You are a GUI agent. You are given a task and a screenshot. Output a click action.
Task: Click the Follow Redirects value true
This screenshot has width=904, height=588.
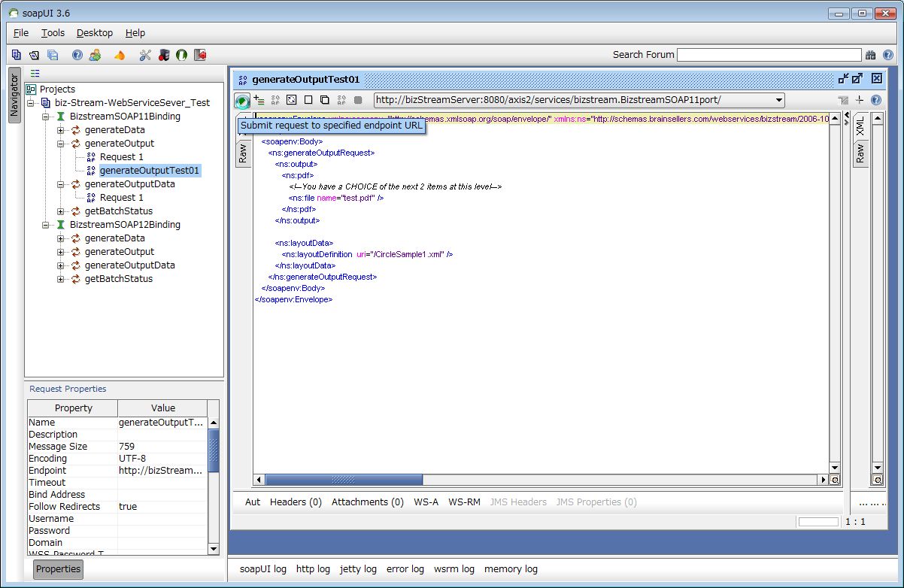[x=162, y=507]
